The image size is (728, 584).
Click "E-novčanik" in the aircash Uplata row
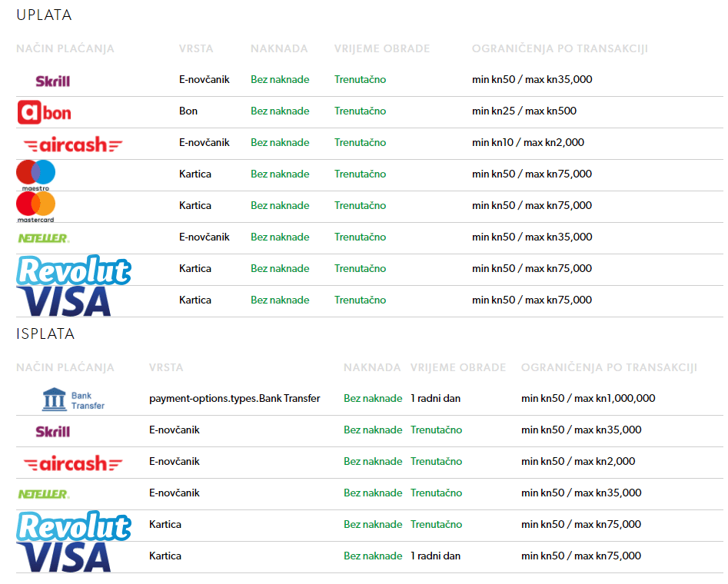click(204, 142)
